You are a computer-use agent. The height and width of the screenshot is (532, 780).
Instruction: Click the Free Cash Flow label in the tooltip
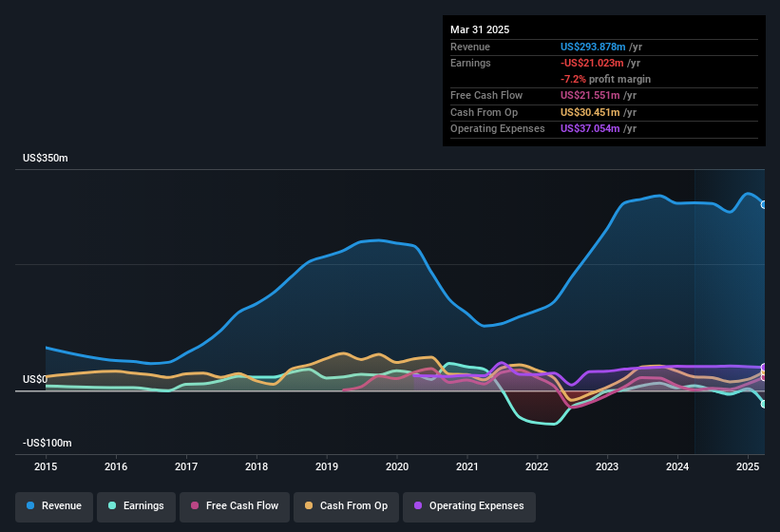[x=486, y=95]
